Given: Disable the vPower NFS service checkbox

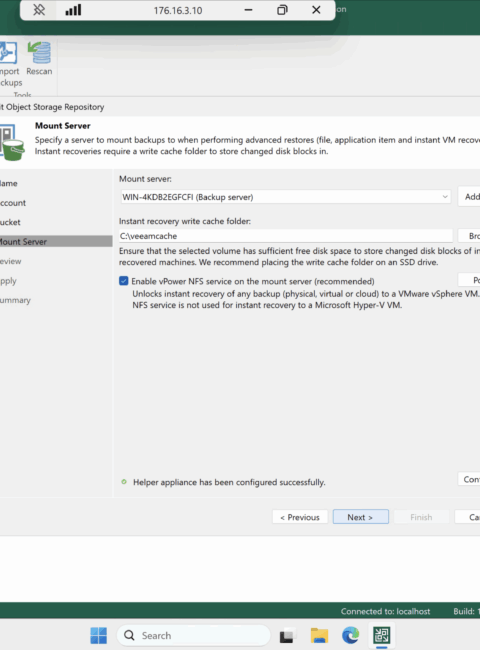Looking at the screenshot, I should 124,281.
